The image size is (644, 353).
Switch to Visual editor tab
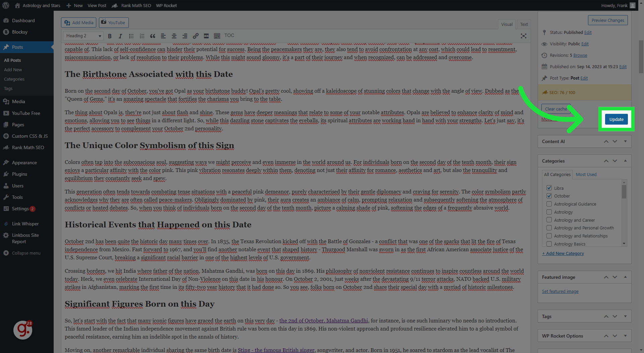[506, 24]
